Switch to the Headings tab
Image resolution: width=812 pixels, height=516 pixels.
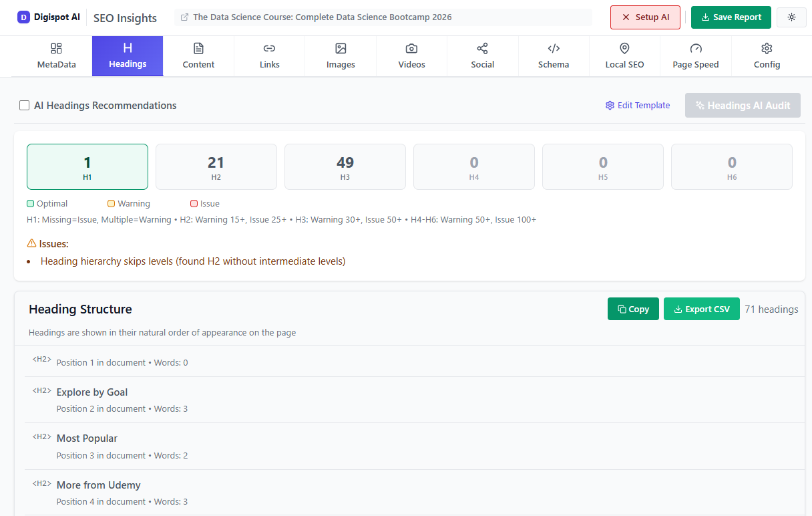click(128, 56)
